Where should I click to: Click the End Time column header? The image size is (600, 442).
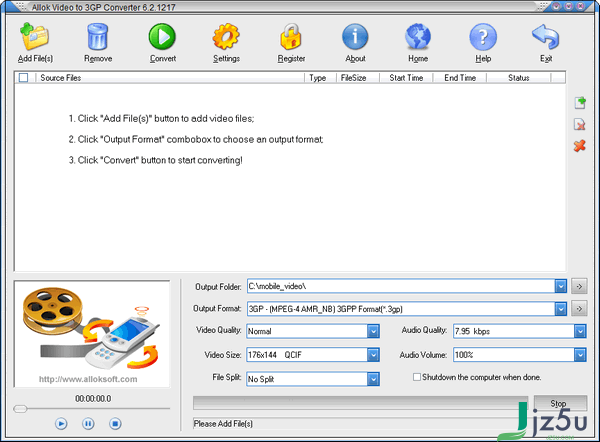tap(460, 78)
